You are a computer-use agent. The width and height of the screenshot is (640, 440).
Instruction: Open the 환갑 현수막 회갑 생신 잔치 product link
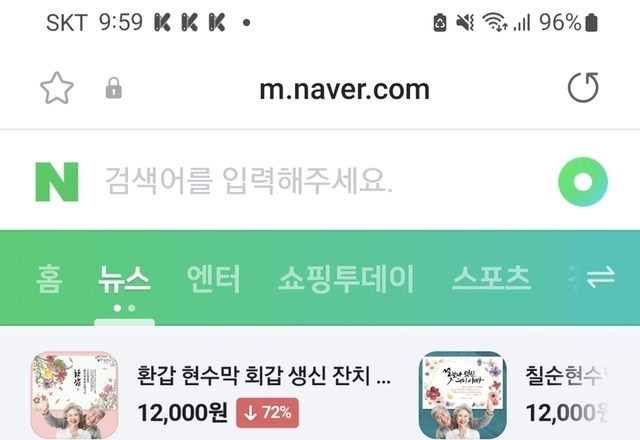pyautogui.click(x=264, y=376)
